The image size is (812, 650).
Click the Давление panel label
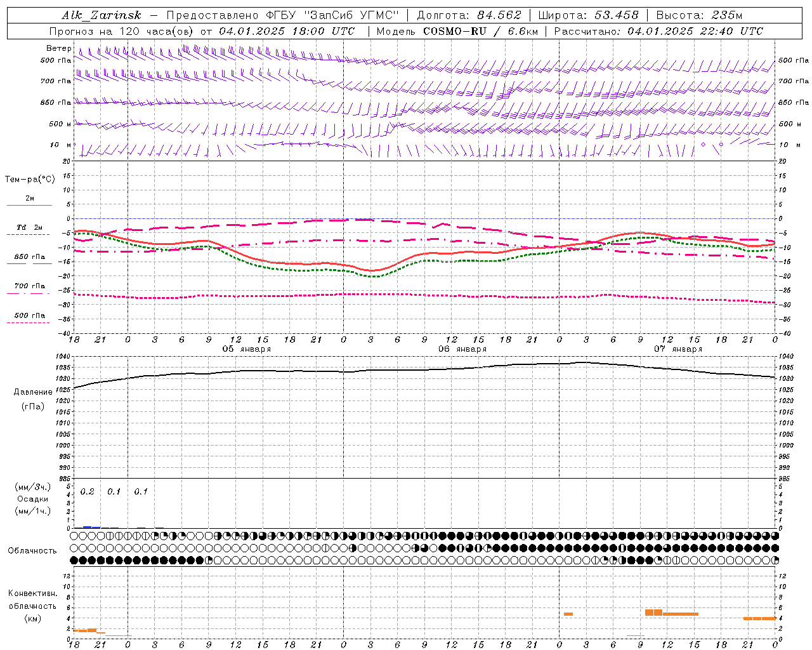tap(33, 392)
